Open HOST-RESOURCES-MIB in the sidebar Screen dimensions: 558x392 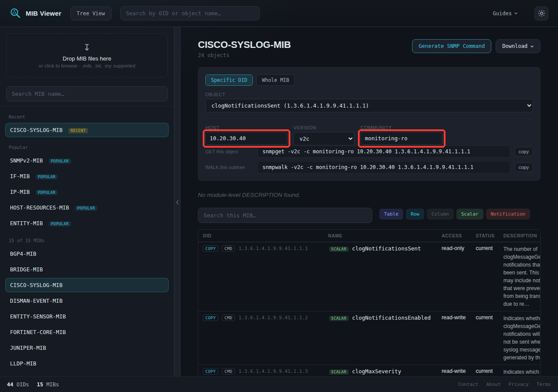(x=87, y=208)
